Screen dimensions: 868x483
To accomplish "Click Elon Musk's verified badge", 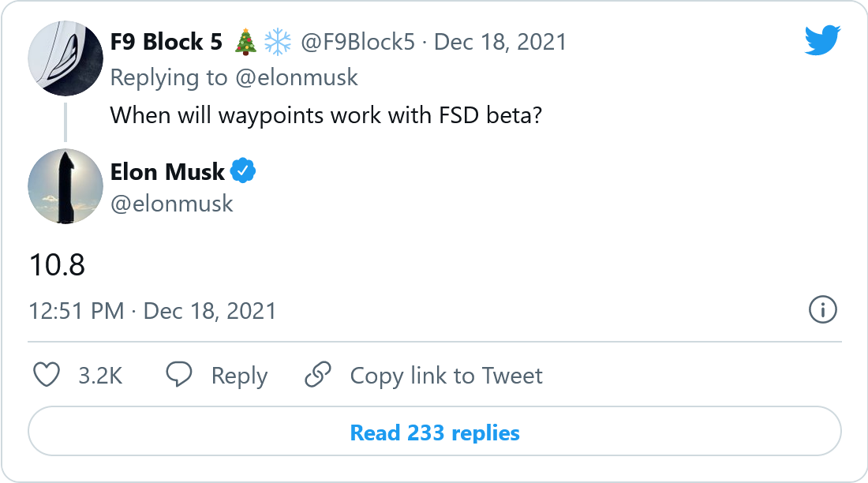I will coord(243,171).
